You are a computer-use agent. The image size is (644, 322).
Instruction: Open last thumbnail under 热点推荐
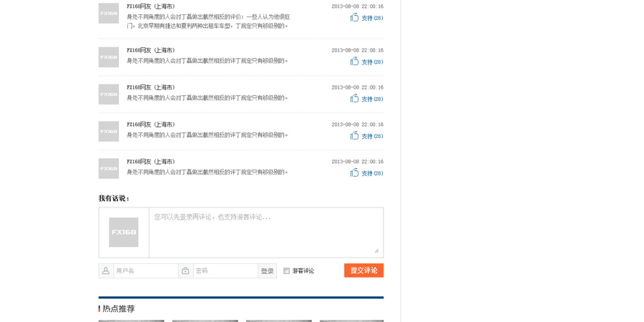pos(351,321)
